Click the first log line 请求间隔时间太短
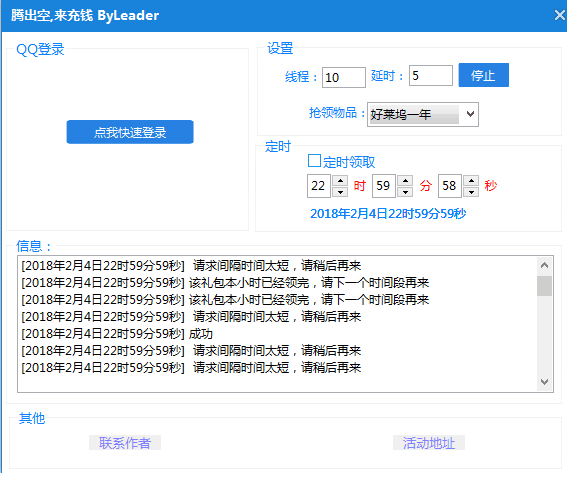The image size is (567, 479). (x=191, y=266)
